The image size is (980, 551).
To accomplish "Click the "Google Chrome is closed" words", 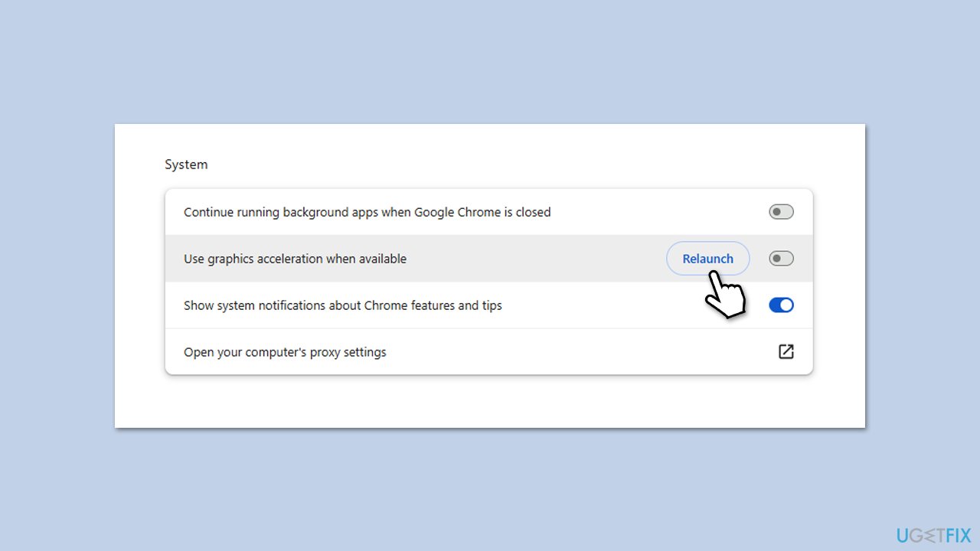I will 482,212.
